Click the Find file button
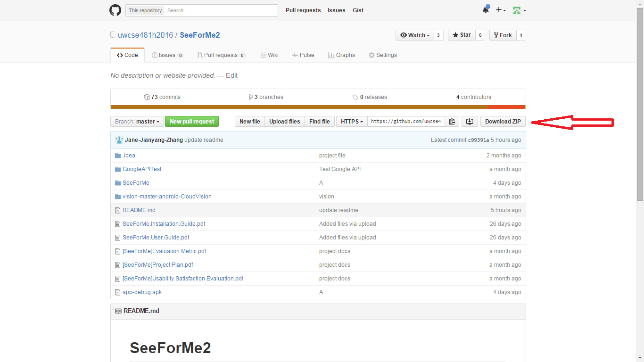644x362 pixels. click(320, 122)
